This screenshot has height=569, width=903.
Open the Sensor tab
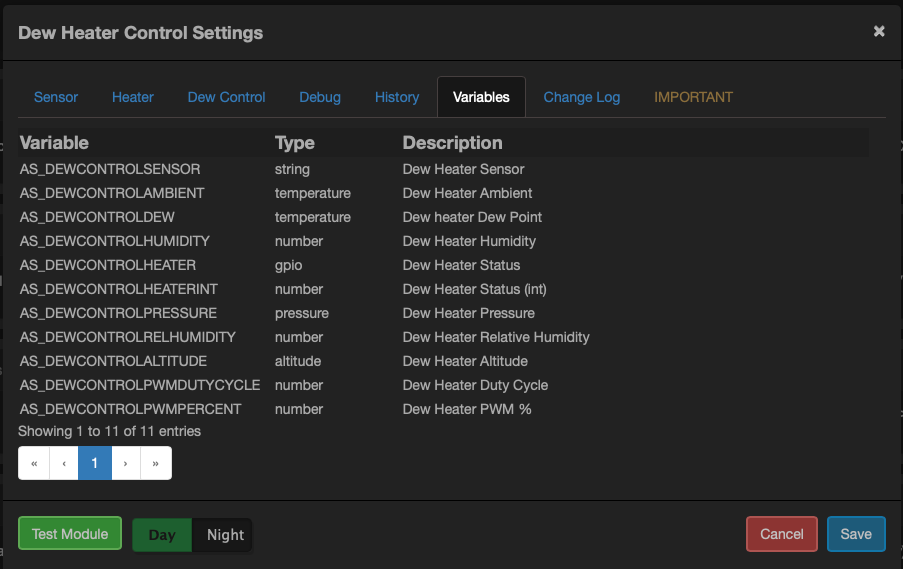click(56, 97)
